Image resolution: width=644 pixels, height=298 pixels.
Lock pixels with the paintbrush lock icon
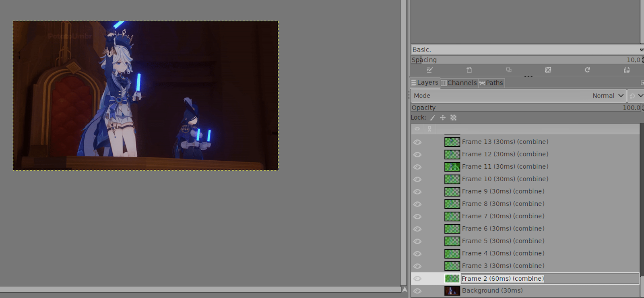[432, 118]
